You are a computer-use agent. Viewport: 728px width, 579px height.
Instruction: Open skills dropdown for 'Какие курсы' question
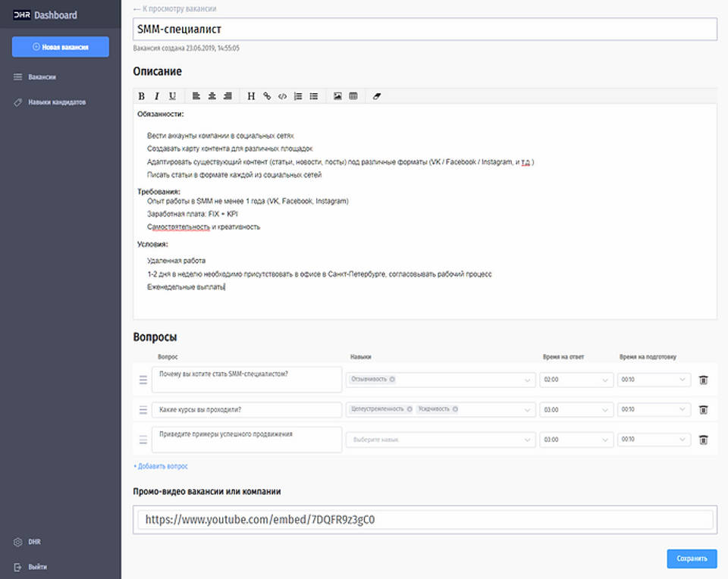pyautogui.click(x=441, y=410)
